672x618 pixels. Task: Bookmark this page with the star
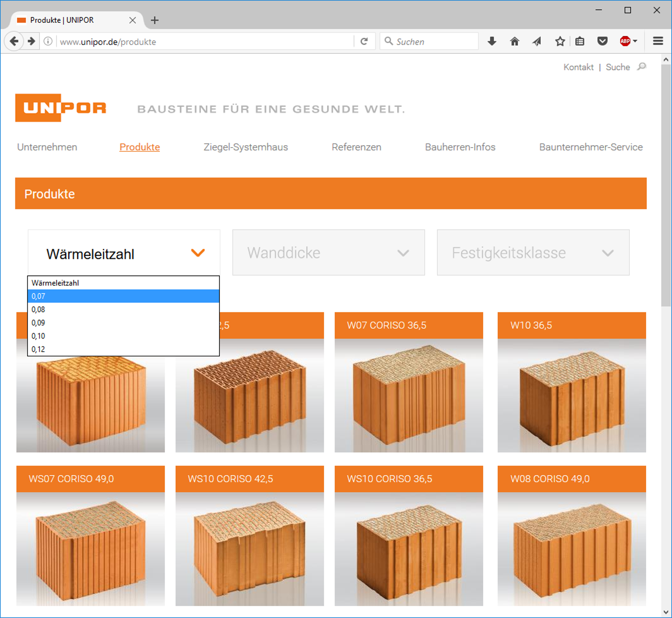point(560,42)
